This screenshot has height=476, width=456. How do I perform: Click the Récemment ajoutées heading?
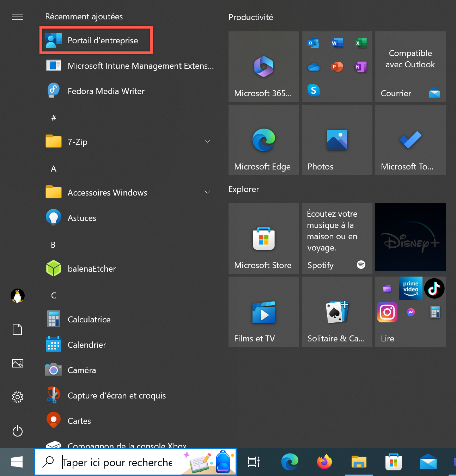tap(84, 17)
